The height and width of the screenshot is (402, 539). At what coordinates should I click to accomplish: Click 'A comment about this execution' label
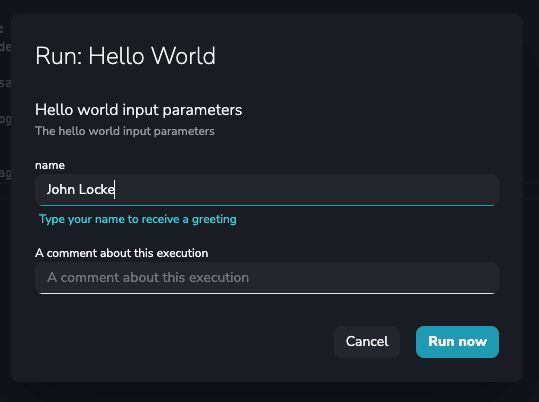(122, 253)
